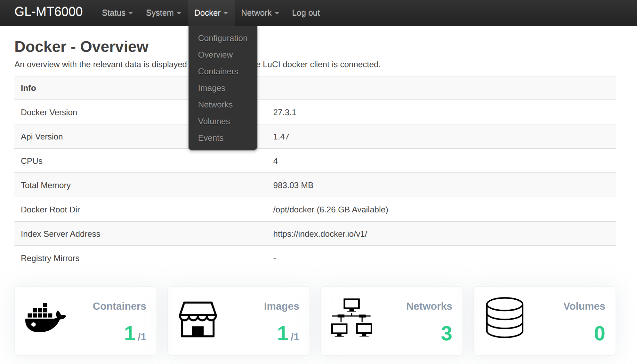Collapse the Docker dropdown menu
637x364 pixels.
pos(211,13)
